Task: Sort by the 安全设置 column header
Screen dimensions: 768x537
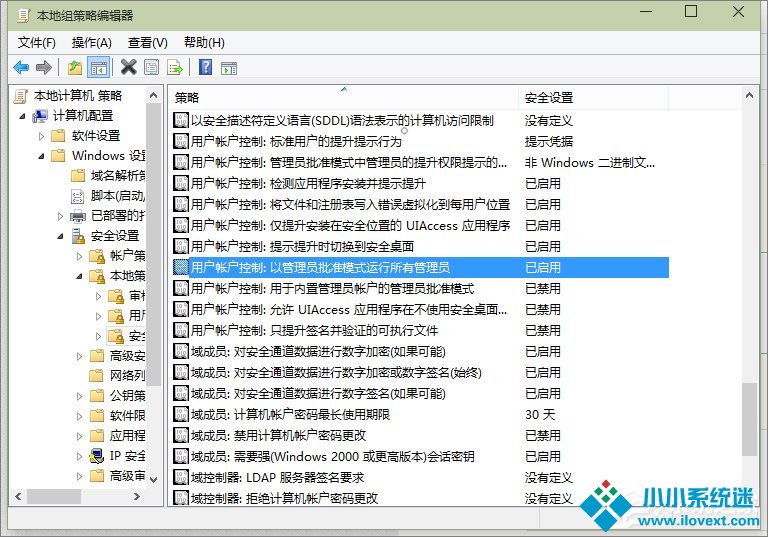Action: pyautogui.click(x=593, y=98)
